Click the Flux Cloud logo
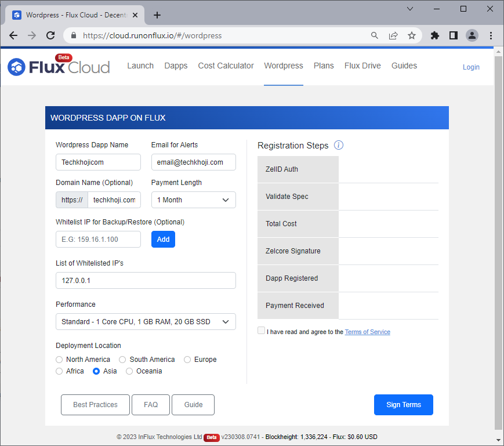The image size is (504, 446). (x=59, y=66)
